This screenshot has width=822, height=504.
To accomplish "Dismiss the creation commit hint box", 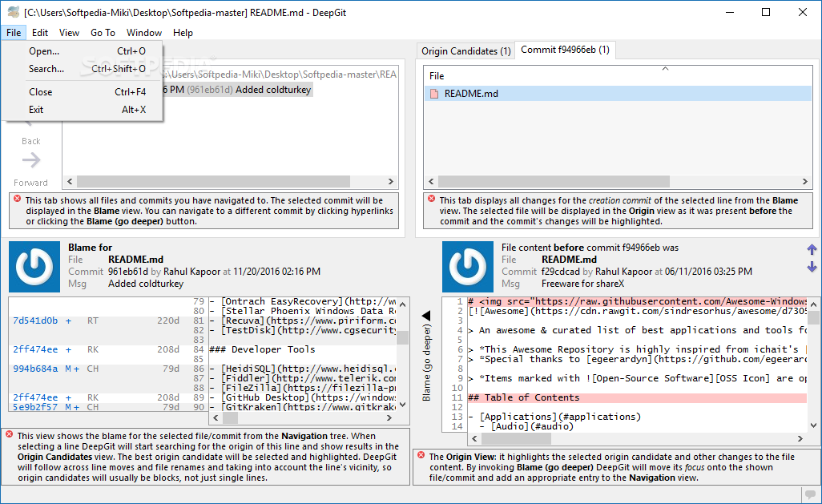I will [x=432, y=200].
